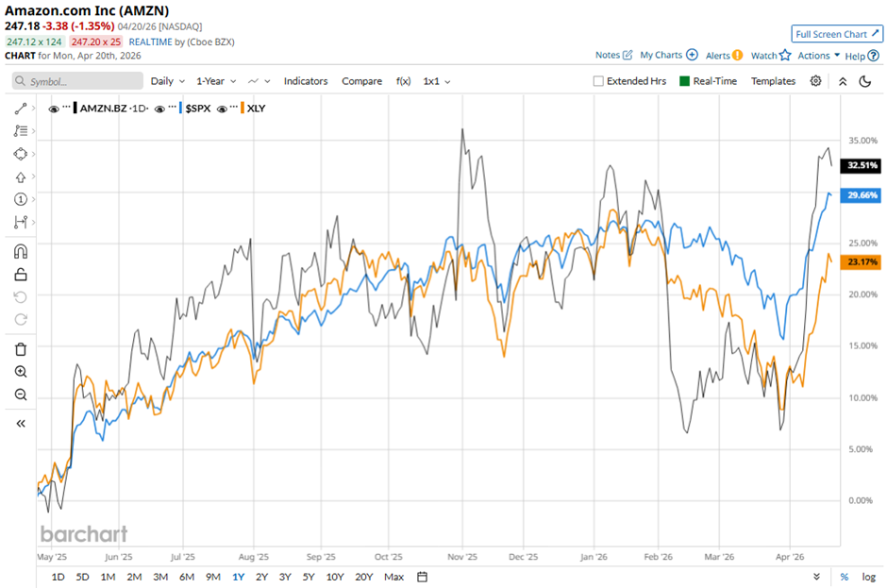Click the orange XLY color bar
The image size is (887, 588).
pos(243,109)
